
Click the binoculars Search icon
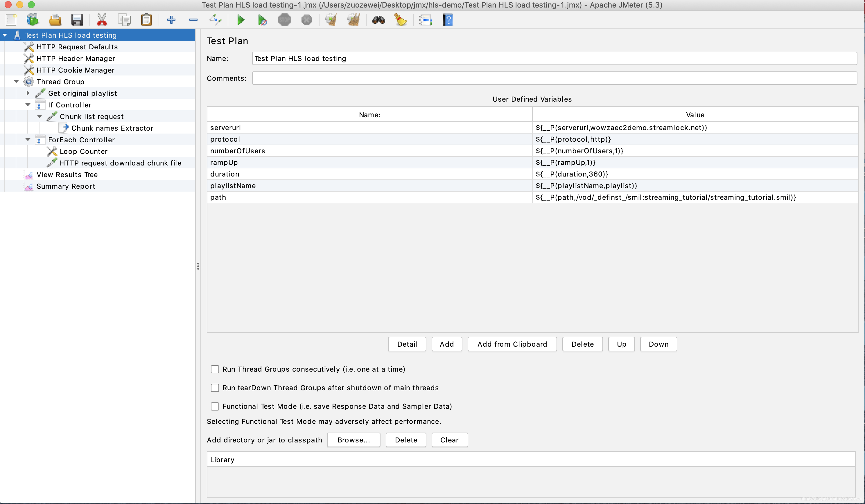(378, 20)
